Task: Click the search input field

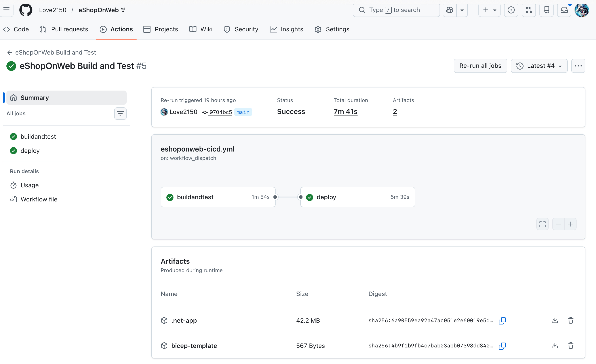Action: pyautogui.click(x=396, y=10)
